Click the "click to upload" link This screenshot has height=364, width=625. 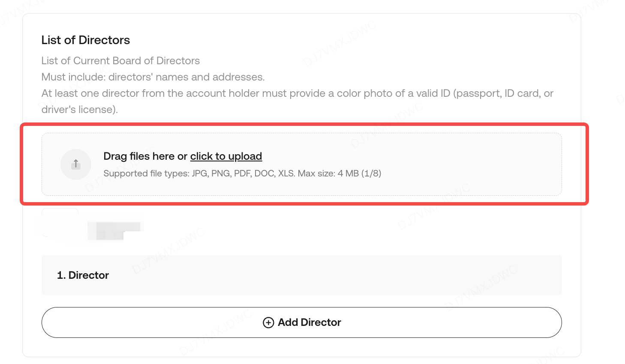pyautogui.click(x=226, y=156)
